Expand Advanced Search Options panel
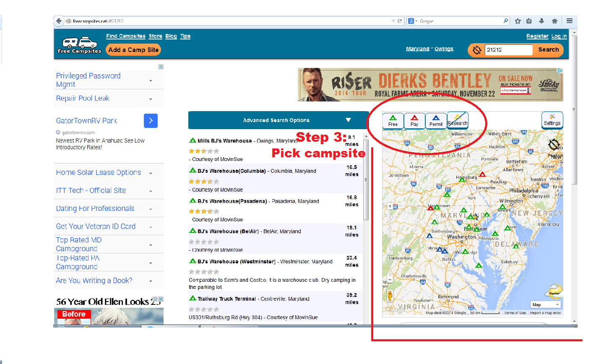This screenshot has height=364, width=609. point(278,120)
